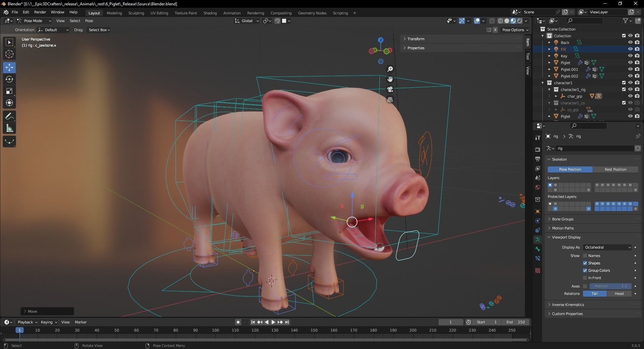644x349 pixels.
Task: Expand the Motion Paths panel
Action: point(593,228)
